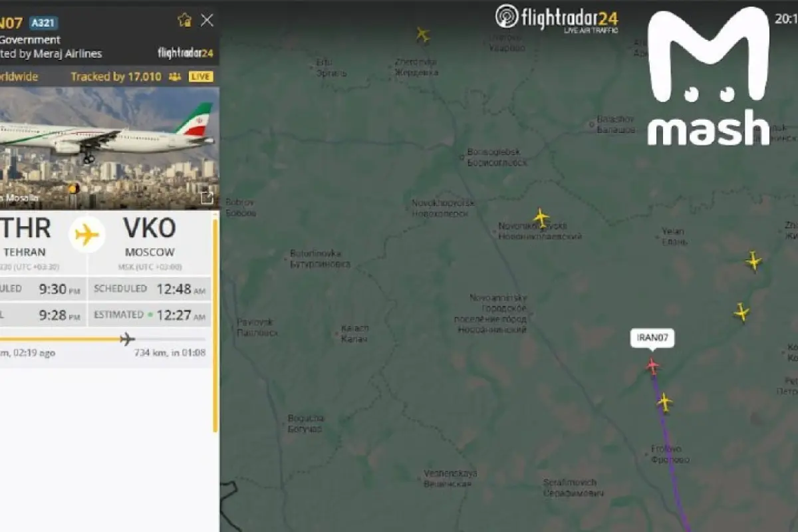Image resolution: width=798 pixels, height=532 pixels.
Task: Click the flight progress bar plane marker
Action: tap(127, 339)
